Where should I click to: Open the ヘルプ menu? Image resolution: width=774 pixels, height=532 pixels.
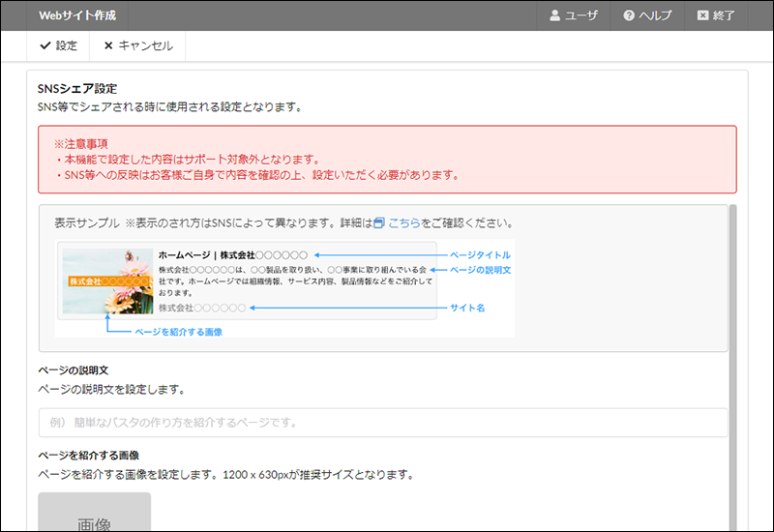click(x=647, y=15)
